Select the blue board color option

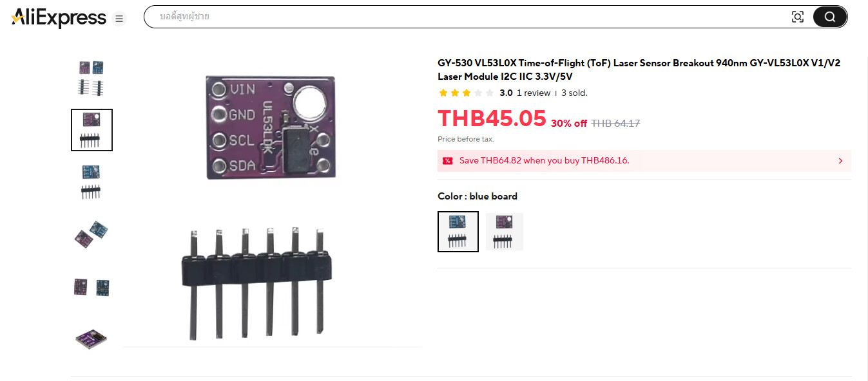coord(458,232)
